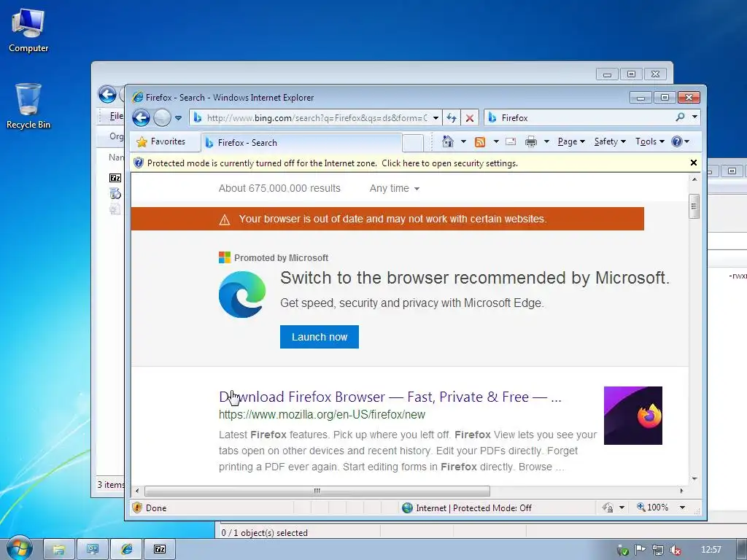This screenshot has width=747, height=560.
Task: Click the status bar security lock icon
Action: (608, 507)
